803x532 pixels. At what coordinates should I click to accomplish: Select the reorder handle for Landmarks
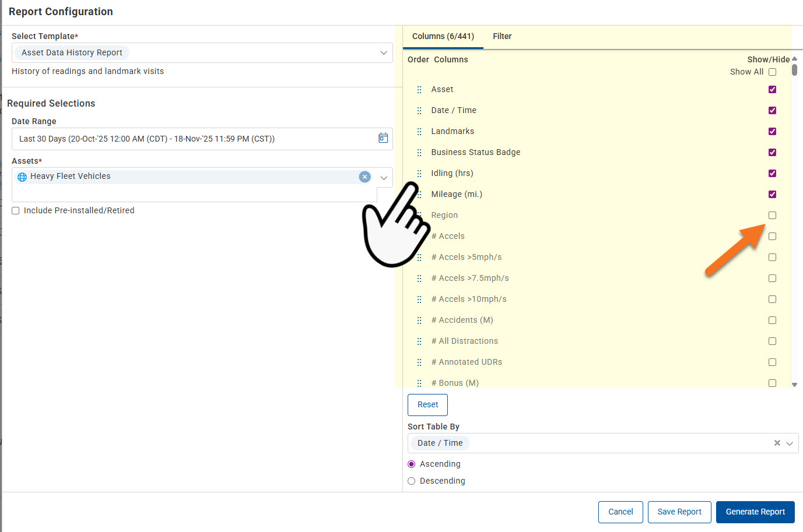coord(419,132)
